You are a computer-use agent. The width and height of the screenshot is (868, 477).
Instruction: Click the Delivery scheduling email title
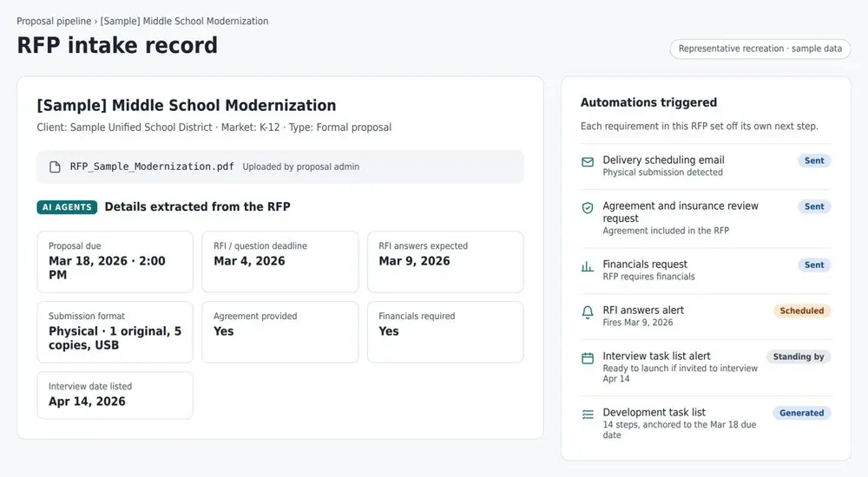pos(663,160)
